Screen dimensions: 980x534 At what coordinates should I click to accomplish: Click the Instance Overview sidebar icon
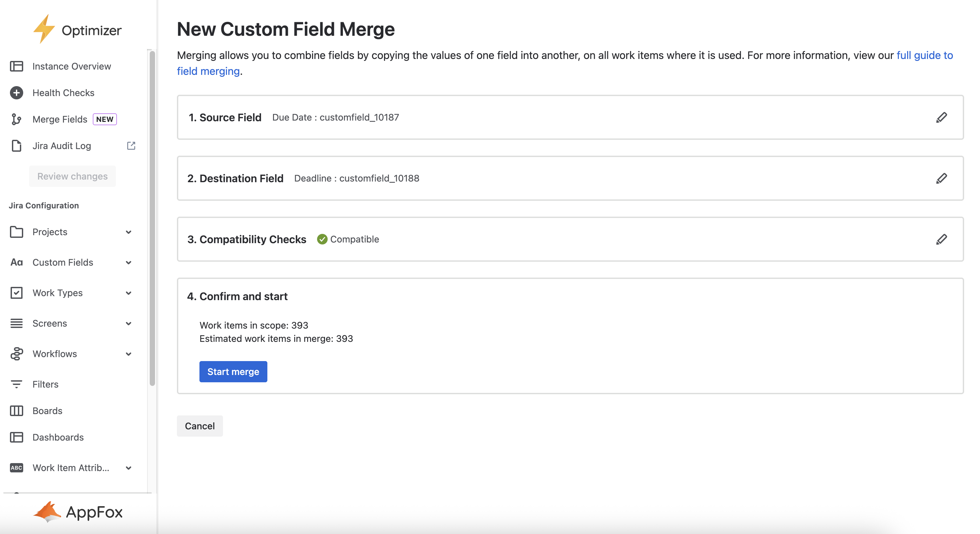[x=16, y=66]
